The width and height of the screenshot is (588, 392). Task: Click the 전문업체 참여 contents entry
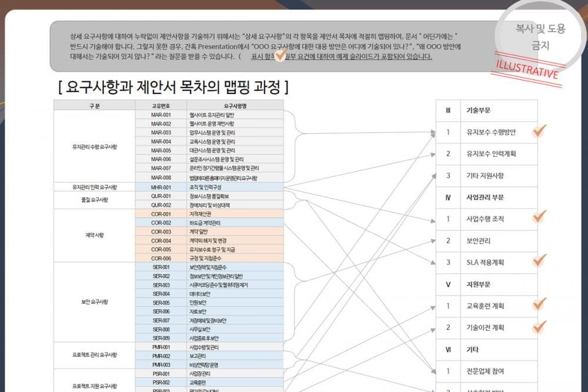pos(485,371)
